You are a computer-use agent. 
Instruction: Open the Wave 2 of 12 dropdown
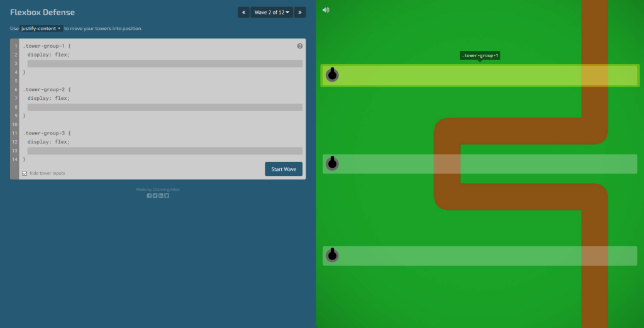pos(272,13)
